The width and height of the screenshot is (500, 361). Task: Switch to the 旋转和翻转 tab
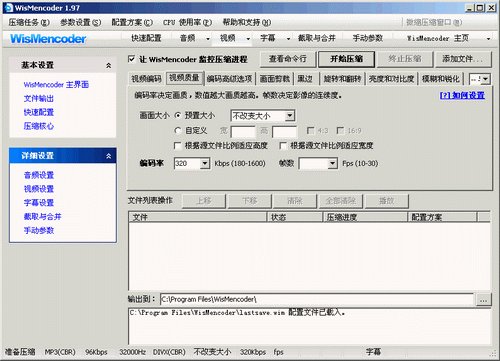[x=342, y=79]
